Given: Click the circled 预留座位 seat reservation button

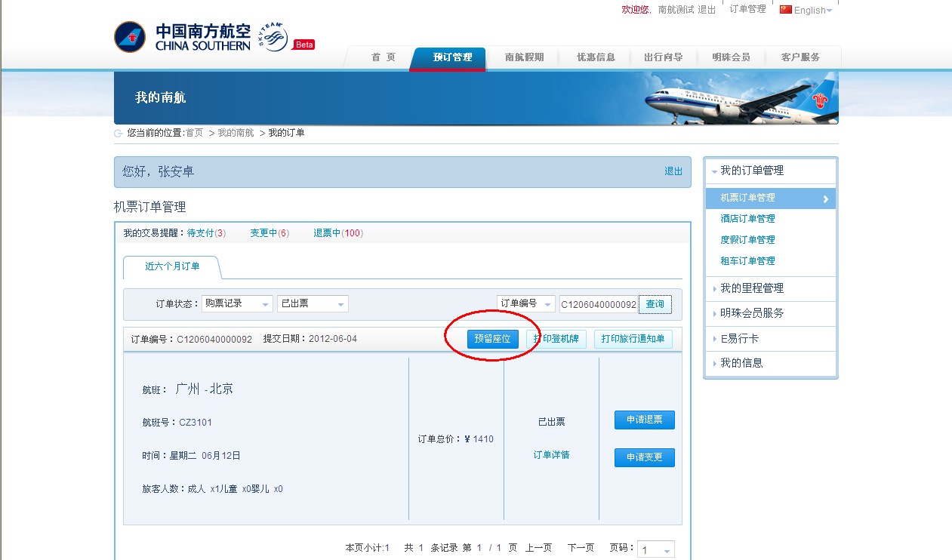Looking at the screenshot, I should click(493, 339).
